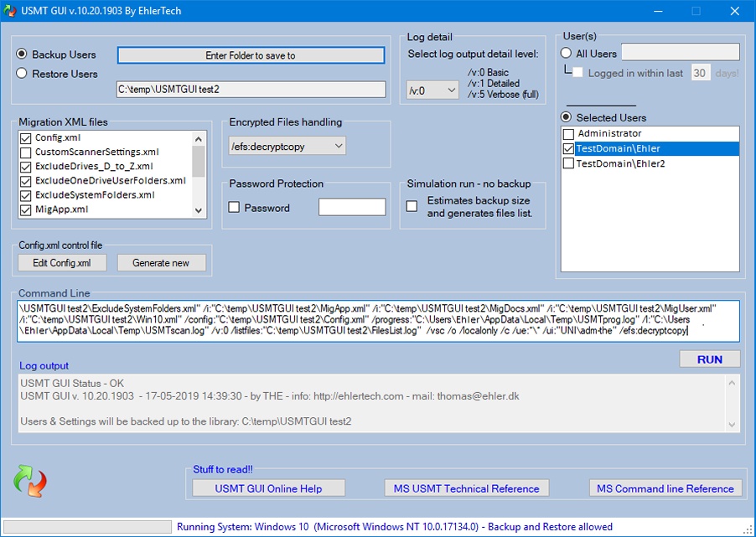Viewport: 756px width, 537px height.
Task: Click the title bar application icon
Action: [x=10, y=11]
